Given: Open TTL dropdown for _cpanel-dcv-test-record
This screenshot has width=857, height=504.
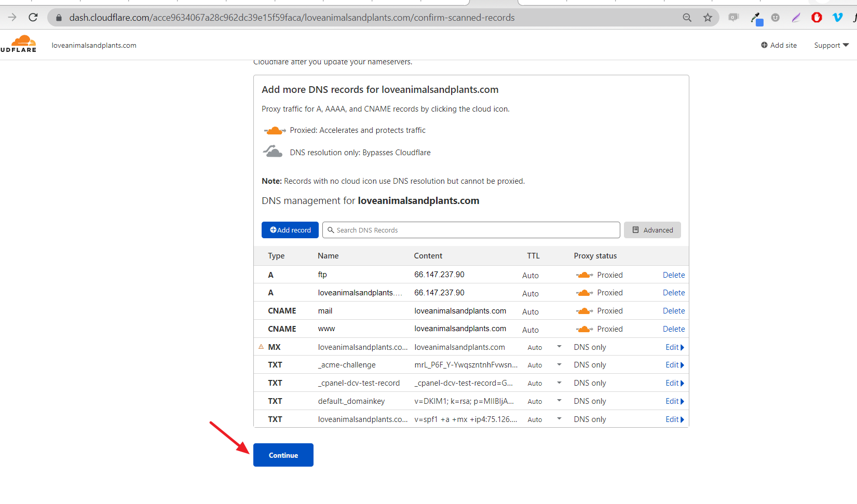Looking at the screenshot, I should 559,383.
